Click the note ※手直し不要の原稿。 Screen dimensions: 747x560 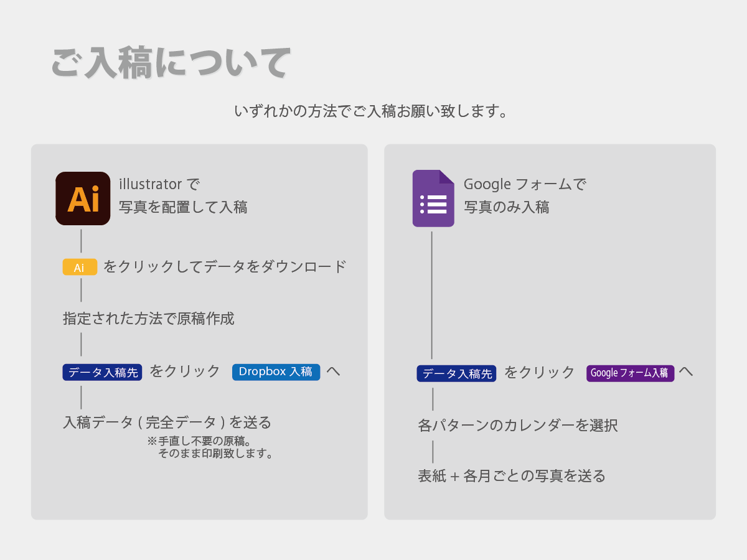point(199,441)
